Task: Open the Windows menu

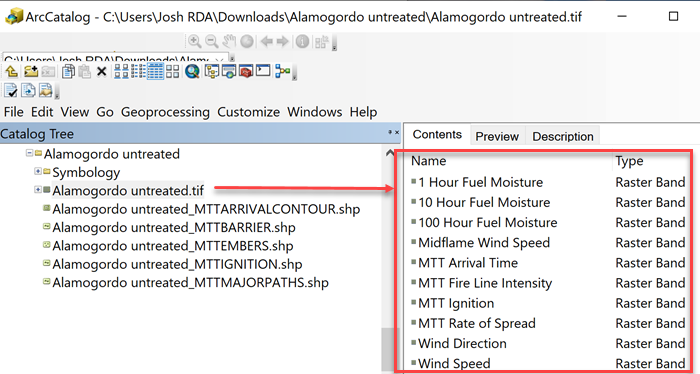Action: pos(314,112)
